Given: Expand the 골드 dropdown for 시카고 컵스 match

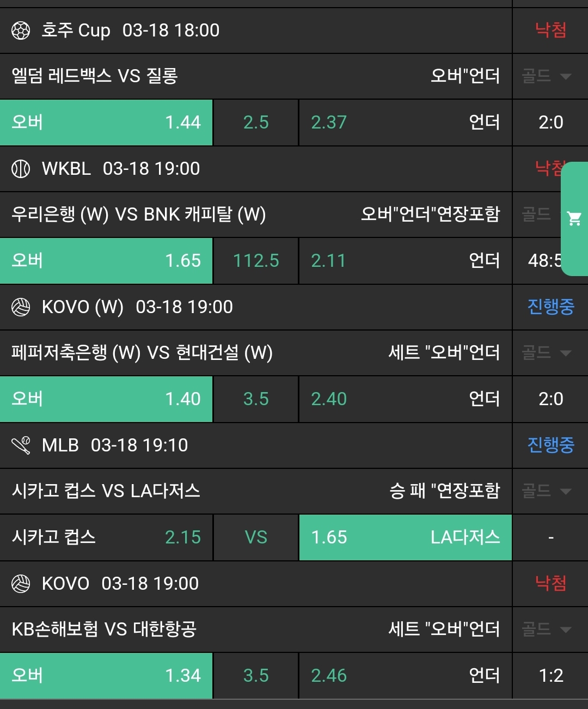Looking at the screenshot, I should pos(546,491).
